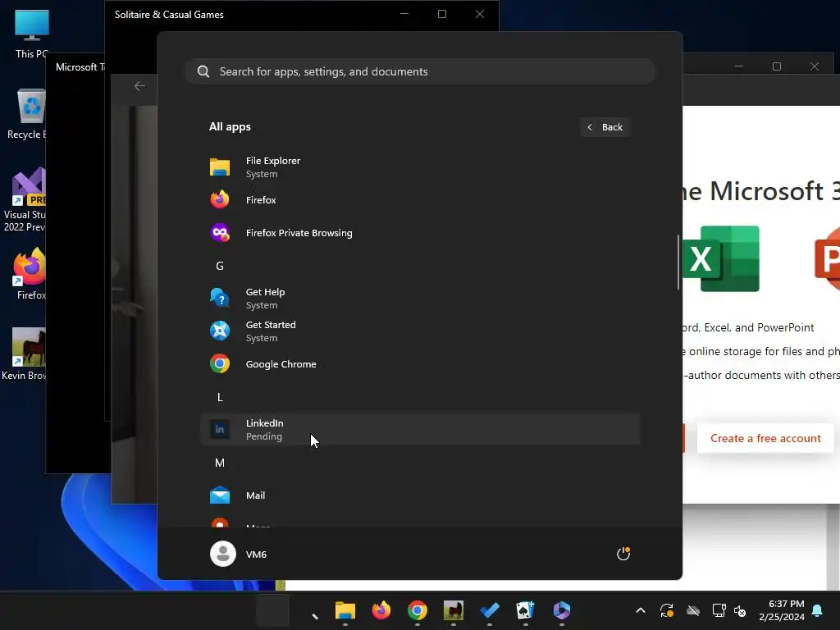Open the Get Help app

(x=420, y=299)
